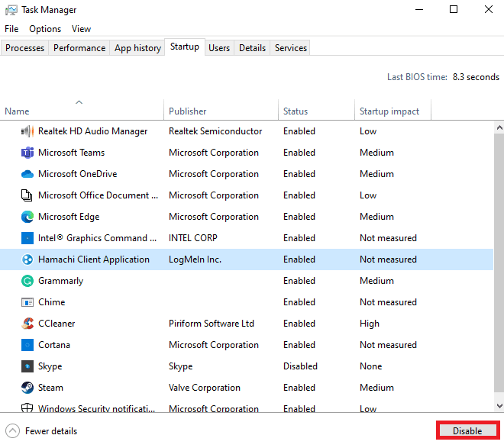This screenshot has width=504, height=448.
Task: Click the Piriform Software Ltd publisher cell
Action: [212, 324]
